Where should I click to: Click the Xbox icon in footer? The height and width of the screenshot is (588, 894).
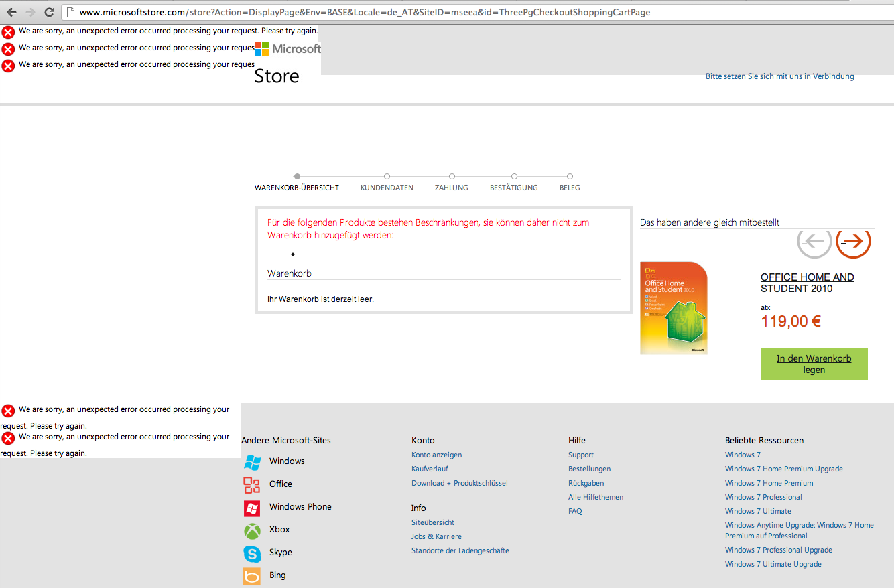252,530
